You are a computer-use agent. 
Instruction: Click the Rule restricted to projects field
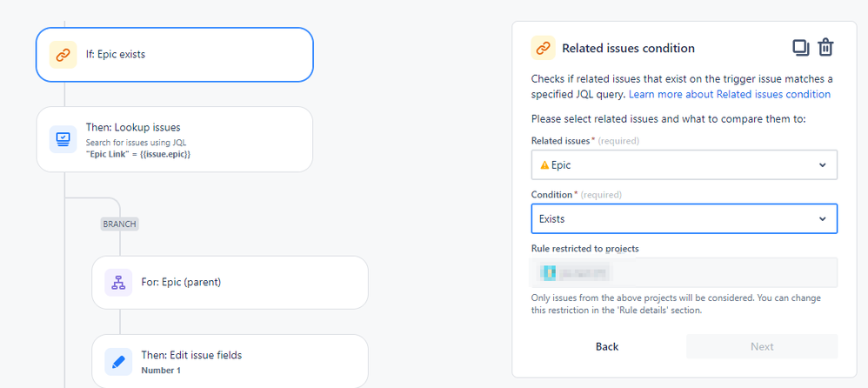tap(684, 273)
